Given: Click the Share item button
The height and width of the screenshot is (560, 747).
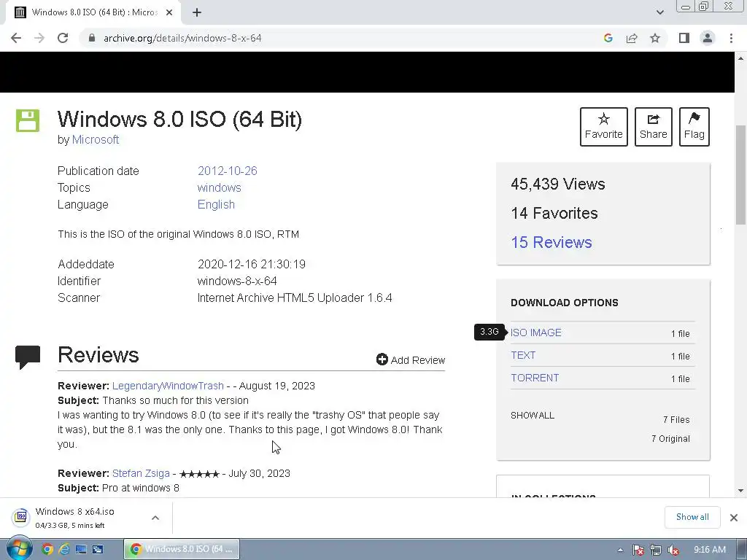Looking at the screenshot, I should click(653, 127).
